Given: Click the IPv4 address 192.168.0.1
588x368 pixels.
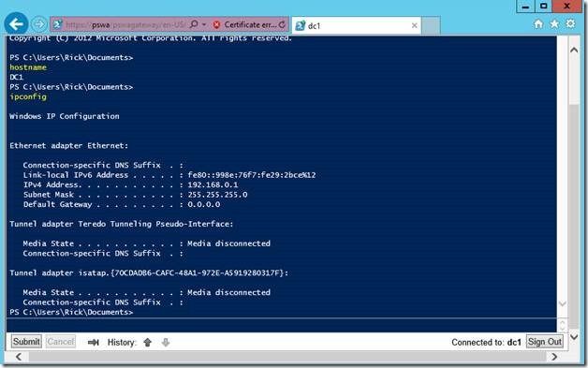Looking at the screenshot, I should [x=213, y=185].
